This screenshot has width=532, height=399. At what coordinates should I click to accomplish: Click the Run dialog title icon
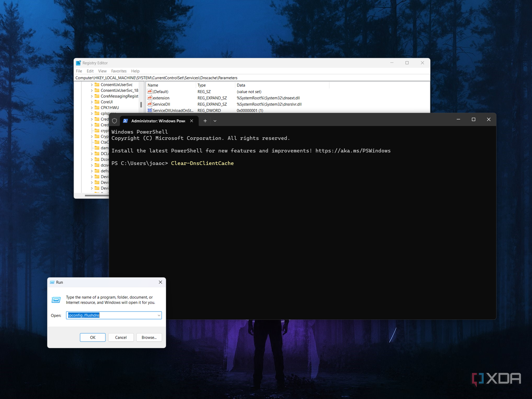coord(52,282)
